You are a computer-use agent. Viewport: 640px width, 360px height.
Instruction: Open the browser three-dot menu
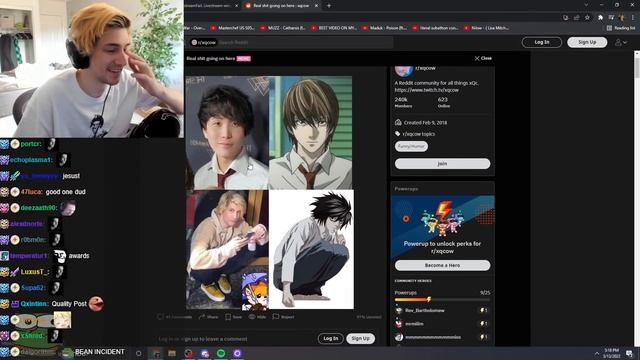tap(633, 18)
